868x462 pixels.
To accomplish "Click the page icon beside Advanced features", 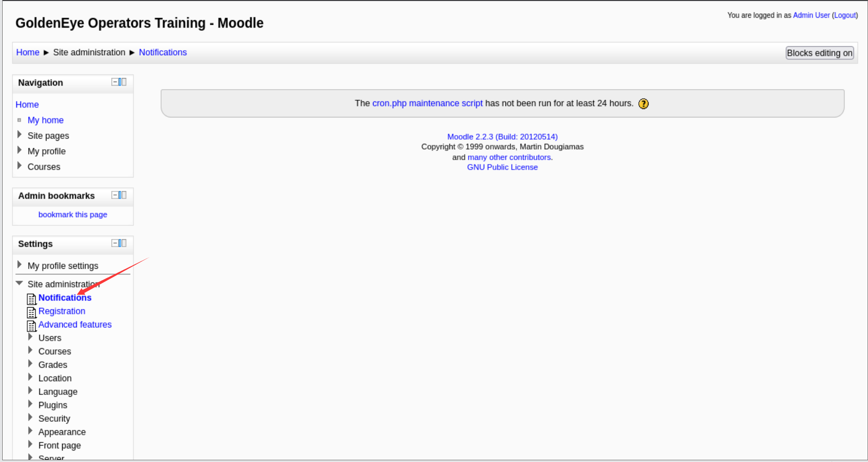I will pyautogui.click(x=32, y=326).
